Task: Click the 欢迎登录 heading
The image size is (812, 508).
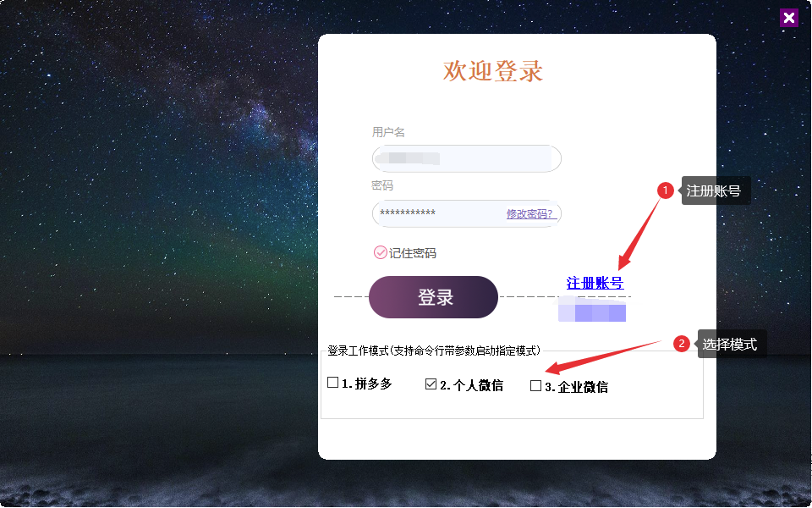Action: [x=492, y=71]
